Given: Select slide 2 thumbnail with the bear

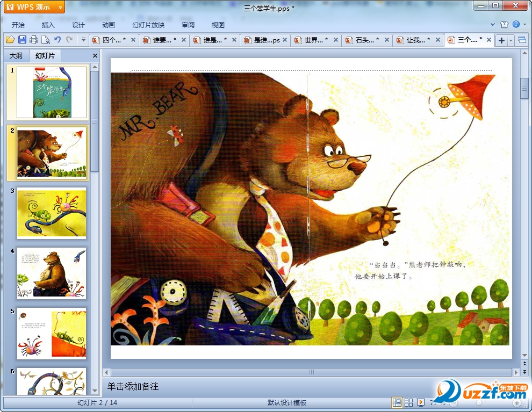Looking at the screenshot, I should pyautogui.click(x=52, y=153).
